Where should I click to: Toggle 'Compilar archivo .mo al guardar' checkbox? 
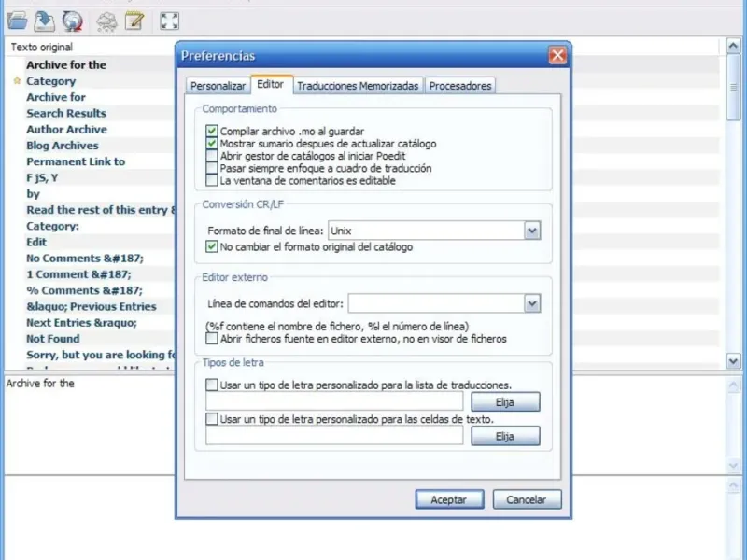pyautogui.click(x=212, y=131)
